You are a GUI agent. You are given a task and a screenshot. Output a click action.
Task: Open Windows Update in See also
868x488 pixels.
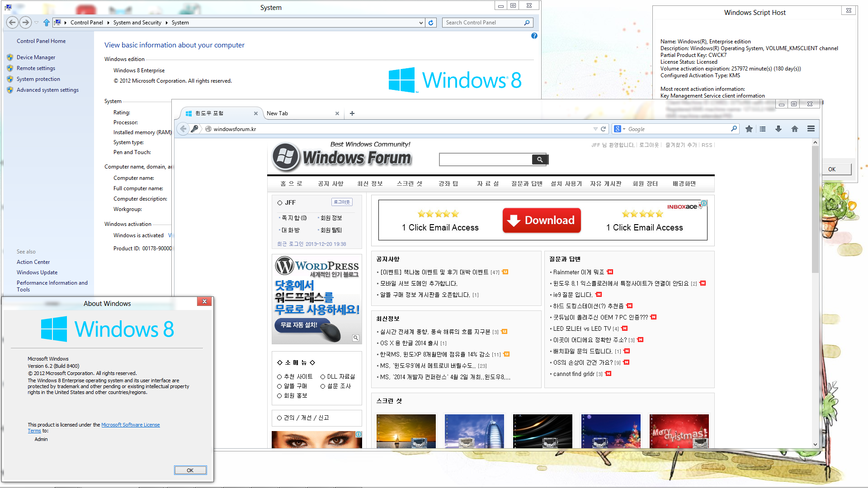coord(37,272)
